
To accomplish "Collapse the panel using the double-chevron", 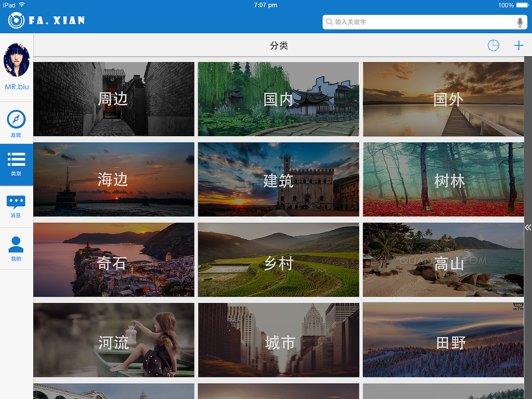I will click(x=528, y=227).
